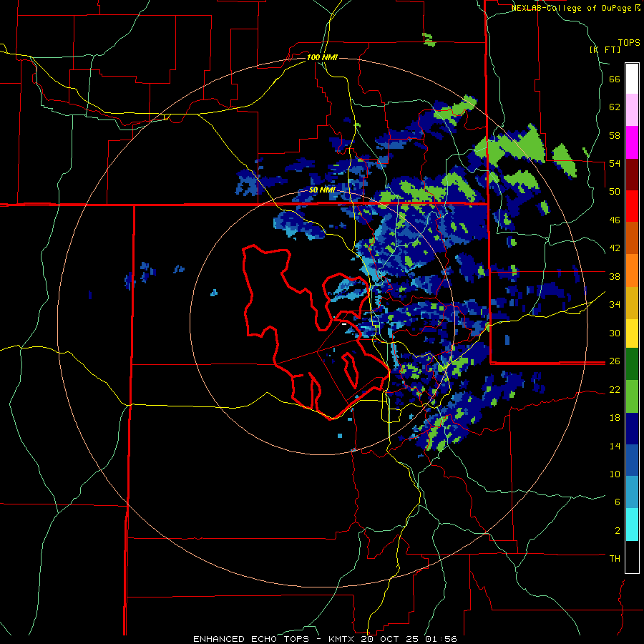The width and height of the screenshot is (644, 644).
Task: Click the 01:56 timestamp in the caption
Action: click(441, 639)
